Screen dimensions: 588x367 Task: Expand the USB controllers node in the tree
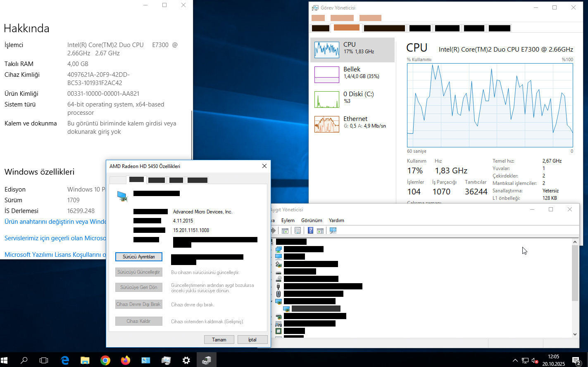point(272,286)
